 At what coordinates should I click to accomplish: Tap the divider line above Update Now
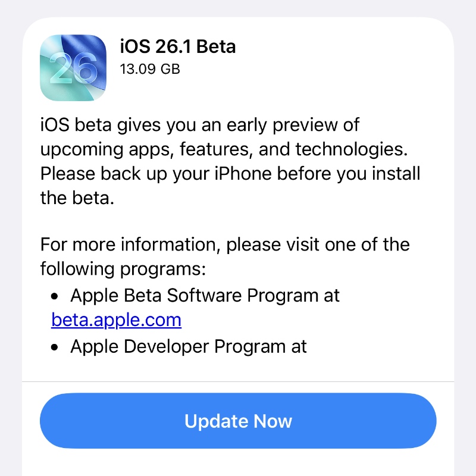pyautogui.click(x=238, y=381)
